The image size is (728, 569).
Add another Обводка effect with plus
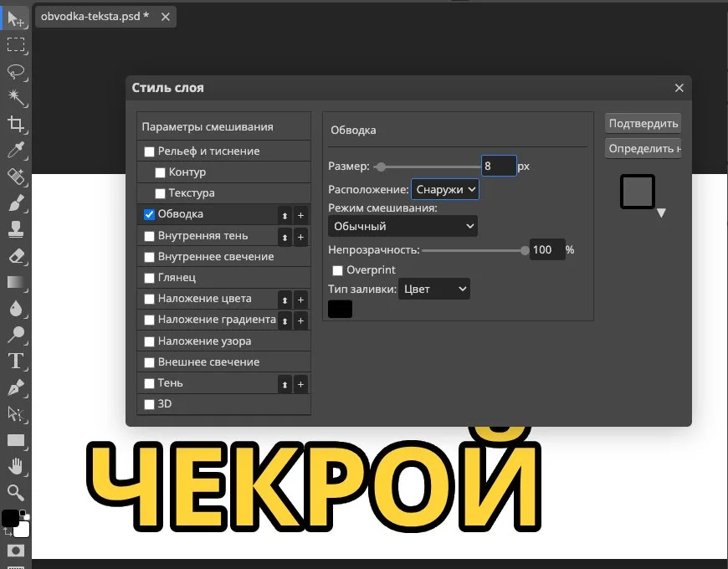(301, 215)
